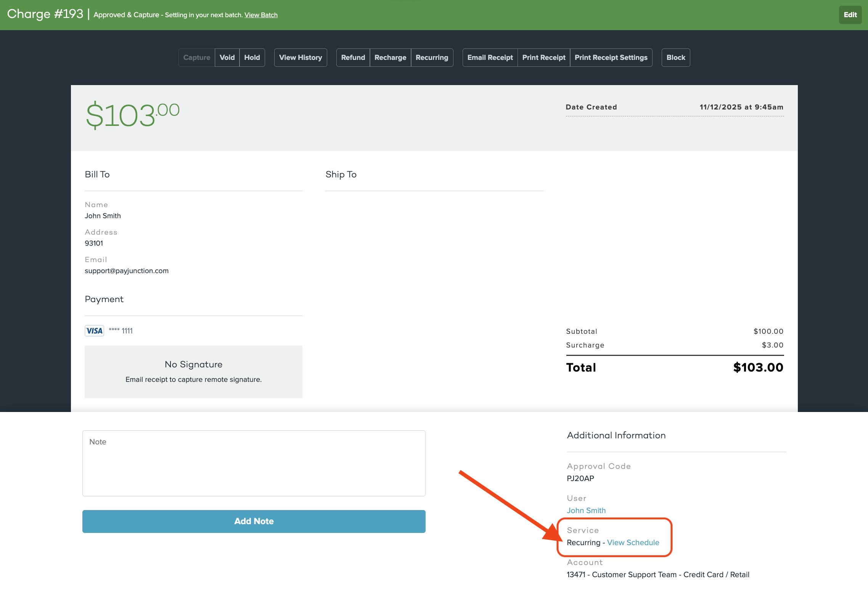The height and width of the screenshot is (589, 868).
Task: Click the Visa card logo icon
Action: tap(94, 331)
